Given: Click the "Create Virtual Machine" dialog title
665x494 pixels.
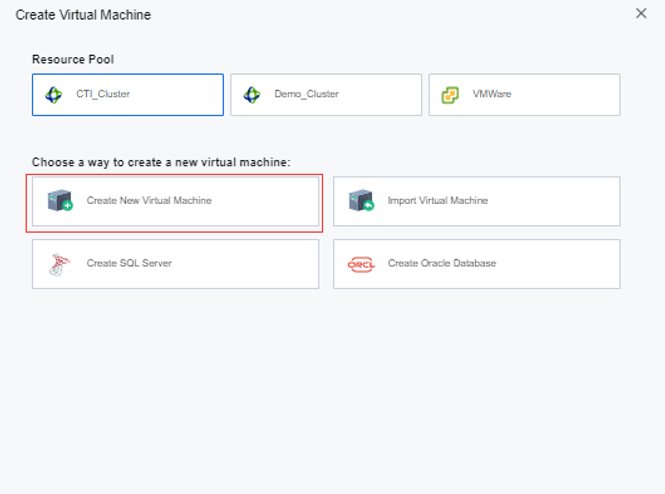Looking at the screenshot, I should click(83, 15).
